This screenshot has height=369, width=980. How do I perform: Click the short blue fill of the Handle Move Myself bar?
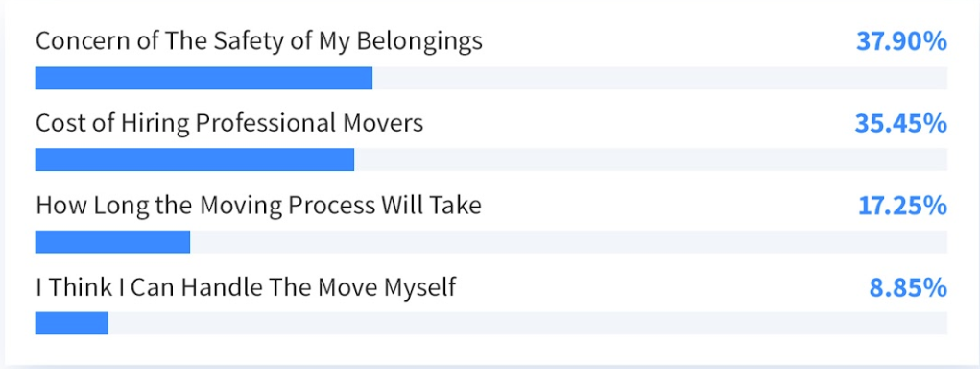coord(71,323)
